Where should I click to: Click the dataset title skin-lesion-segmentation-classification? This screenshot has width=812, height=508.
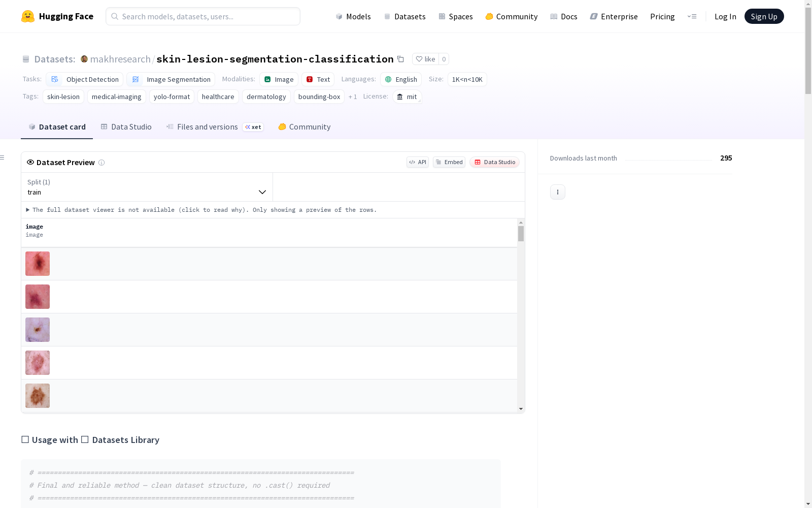tap(275, 59)
